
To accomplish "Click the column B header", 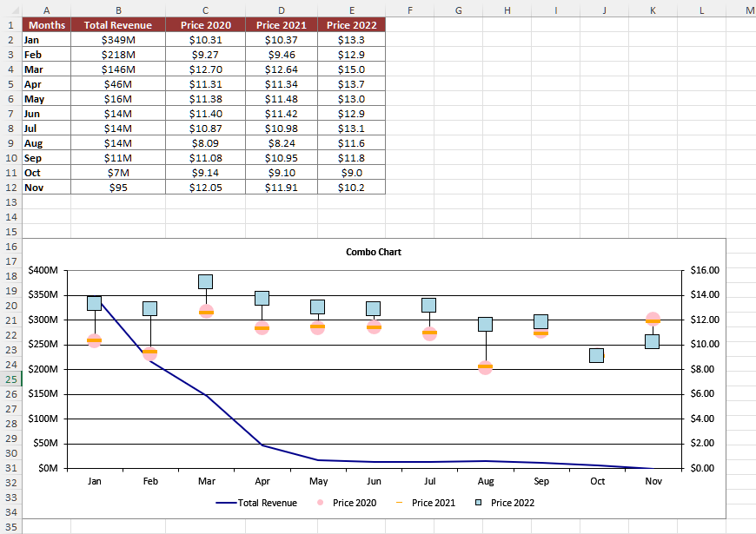I will click(118, 9).
